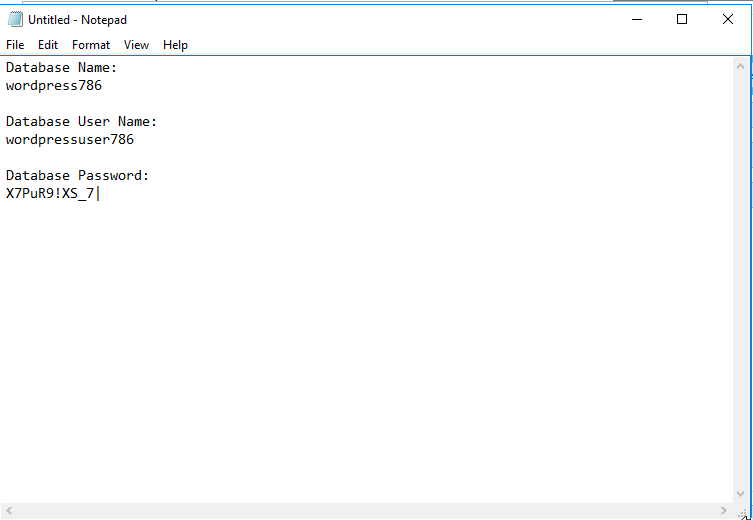Open the File menu
Viewport: 753px width, 520px height.
15,45
